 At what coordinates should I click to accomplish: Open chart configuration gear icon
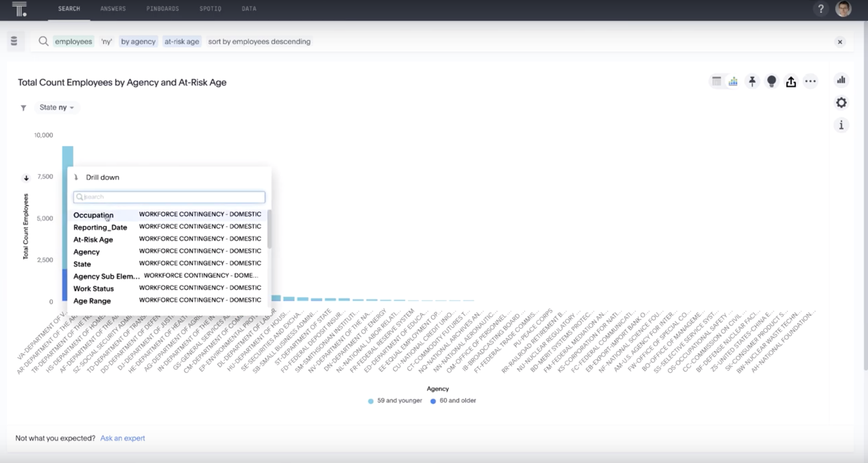(841, 103)
